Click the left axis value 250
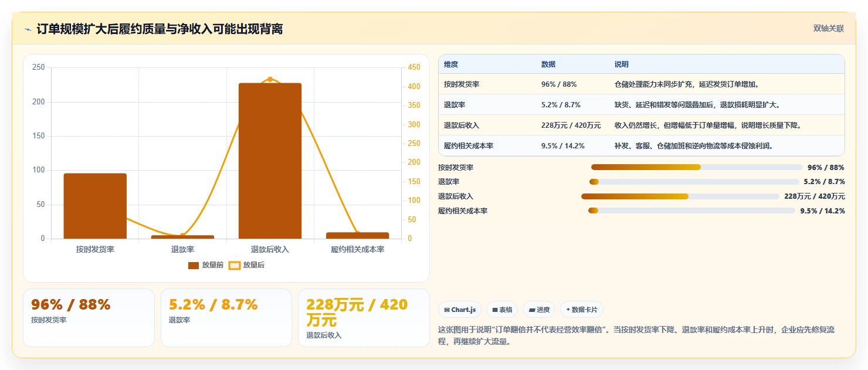 [39, 67]
